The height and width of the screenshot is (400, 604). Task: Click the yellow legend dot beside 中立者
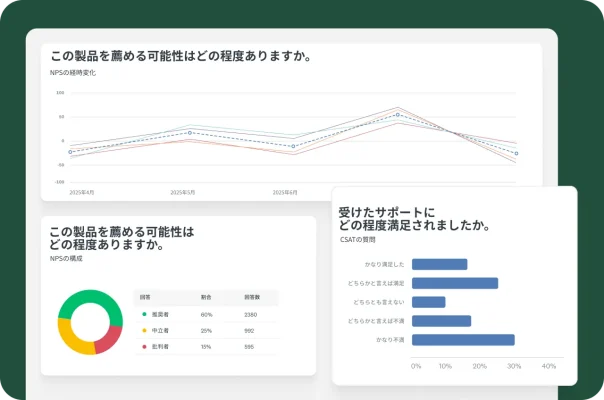click(x=144, y=331)
